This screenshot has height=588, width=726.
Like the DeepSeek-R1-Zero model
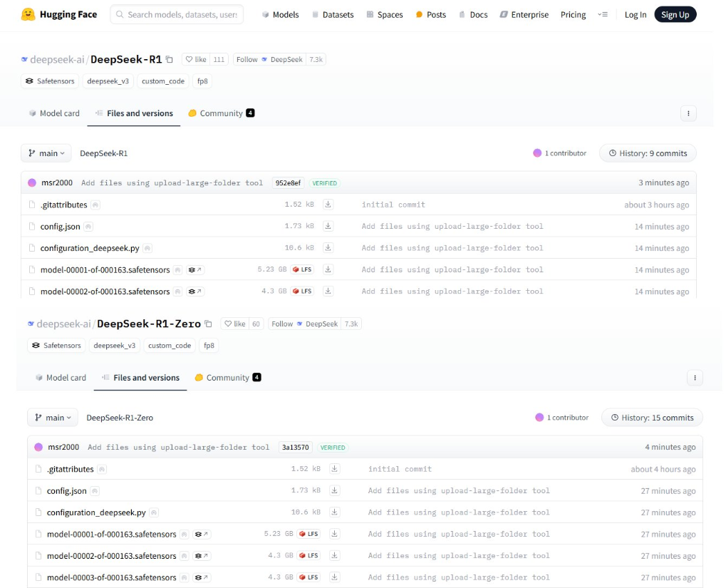(234, 324)
